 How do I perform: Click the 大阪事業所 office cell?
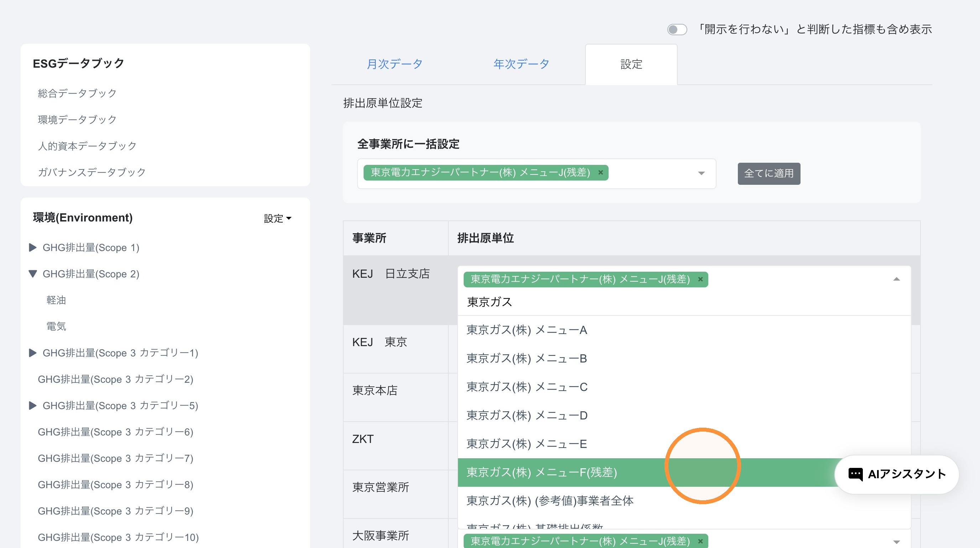pyautogui.click(x=396, y=533)
